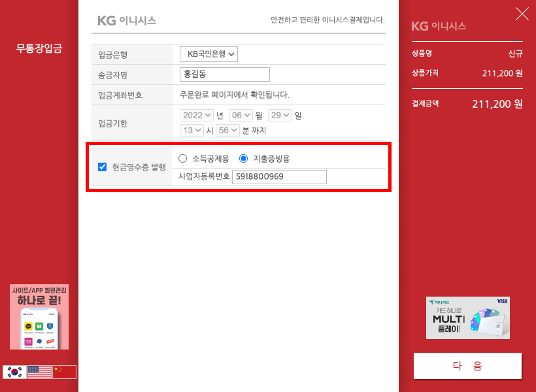
Task: Switch language with the US flag icon
Action: tap(39, 372)
